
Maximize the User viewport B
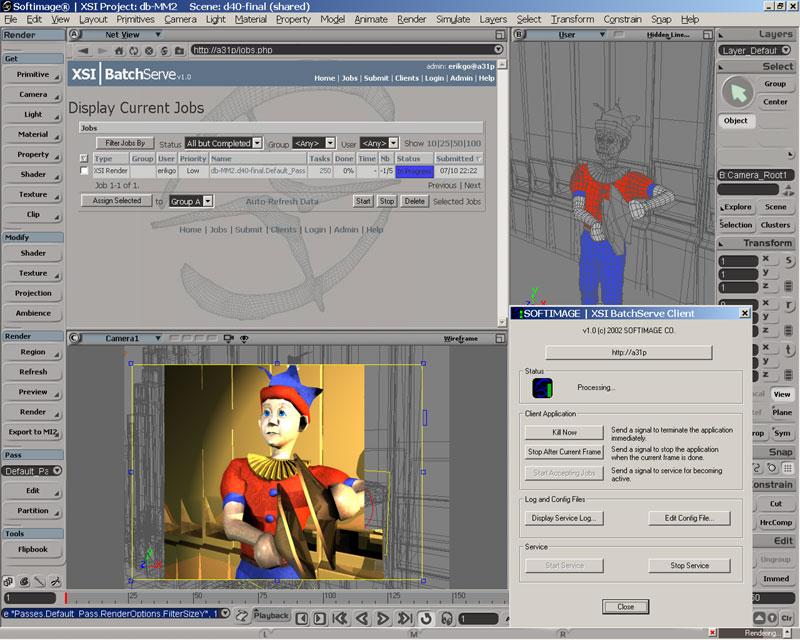tap(707, 35)
